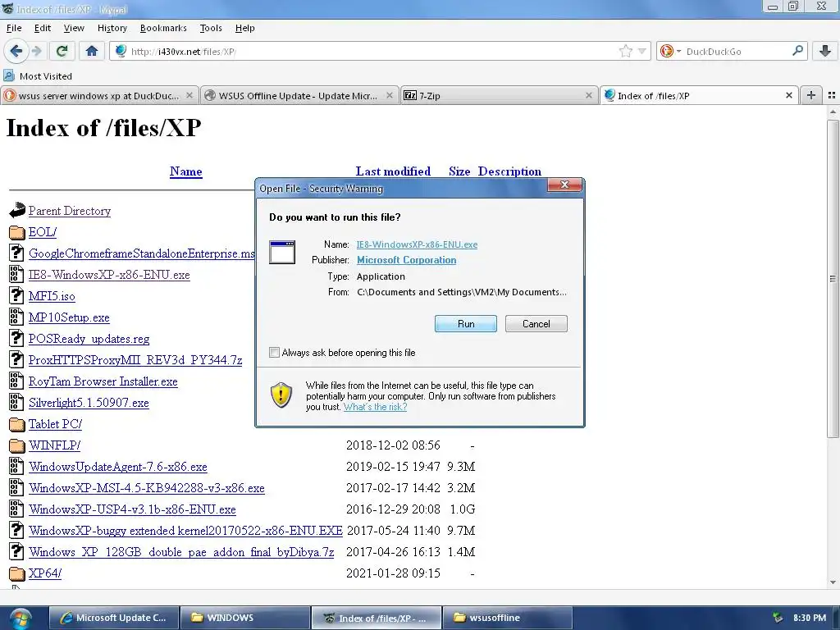Open the DuckDuckGo search engine selector
Image resolution: width=840 pixels, height=630 pixels.
(x=669, y=51)
